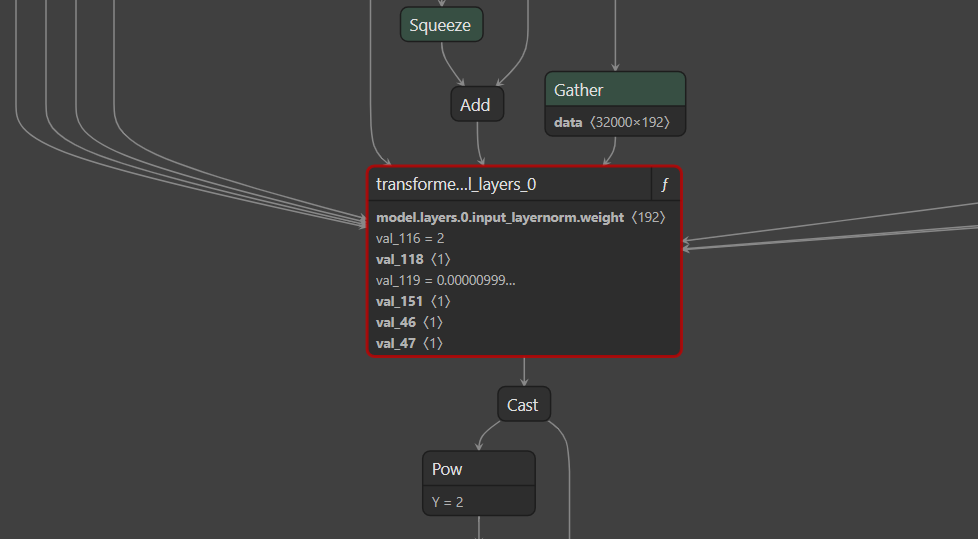
Task: Click the edge between transformer node and Cast
Action: [524, 371]
